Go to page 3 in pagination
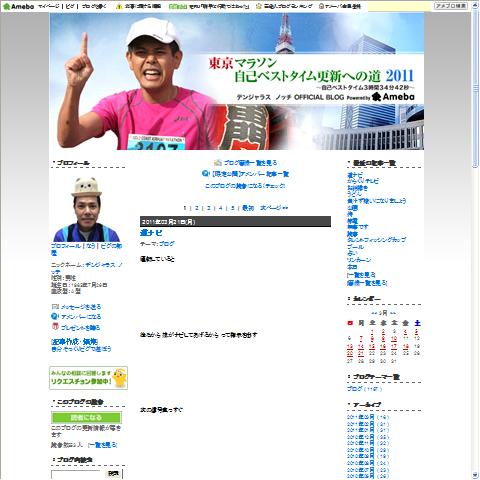The image size is (480, 480). [209, 208]
